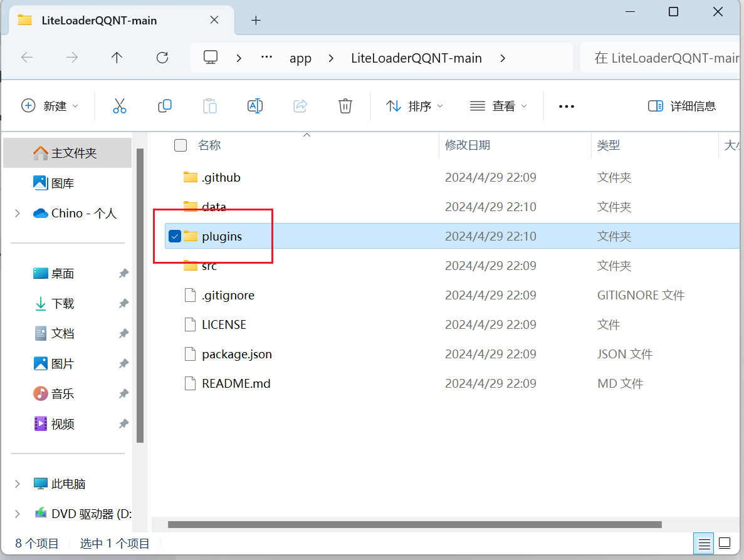Toggle the 详细信息 details pane button
Image resolution: width=744 pixels, height=560 pixels.
[681, 106]
